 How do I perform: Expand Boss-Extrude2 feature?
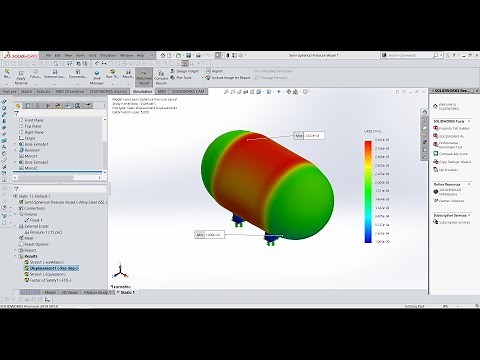[x=15, y=162]
